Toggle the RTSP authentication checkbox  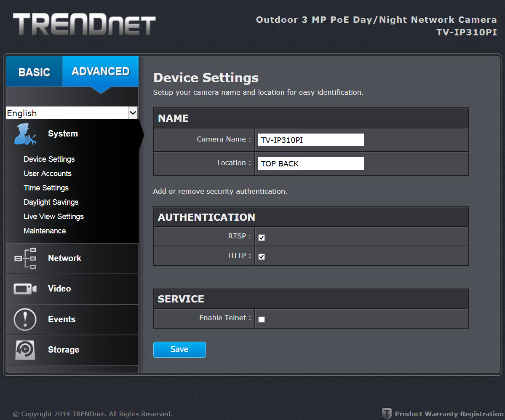[x=262, y=237]
